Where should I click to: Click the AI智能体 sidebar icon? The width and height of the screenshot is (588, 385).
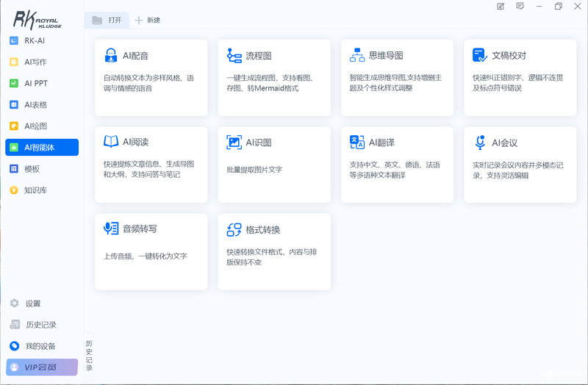coord(14,148)
